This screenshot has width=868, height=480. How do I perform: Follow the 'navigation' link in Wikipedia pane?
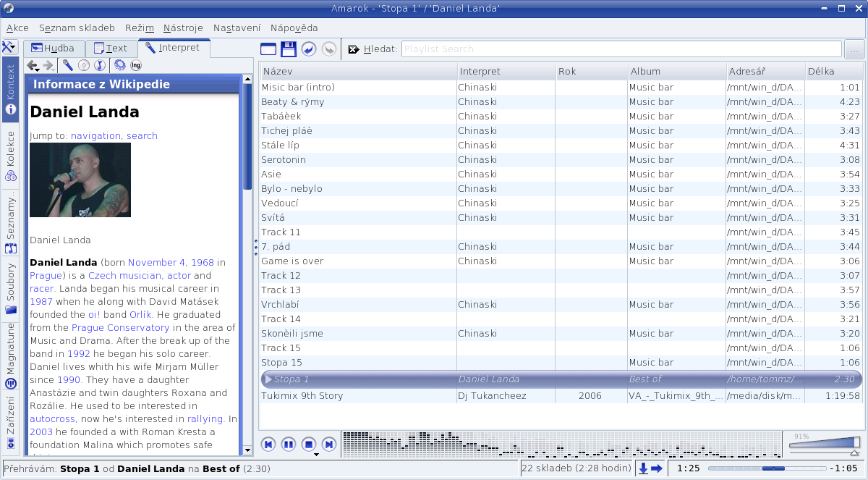tap(95, 135)
